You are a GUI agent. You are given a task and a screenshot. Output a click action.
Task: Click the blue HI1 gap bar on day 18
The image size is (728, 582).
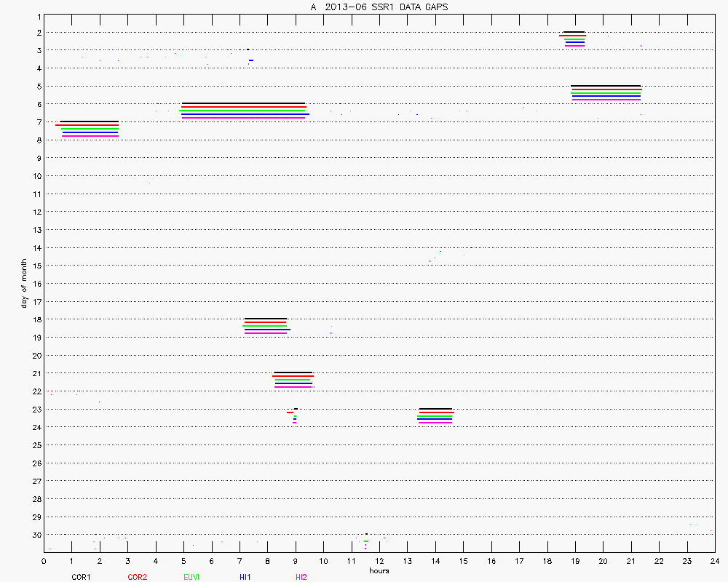coord(267,330)
